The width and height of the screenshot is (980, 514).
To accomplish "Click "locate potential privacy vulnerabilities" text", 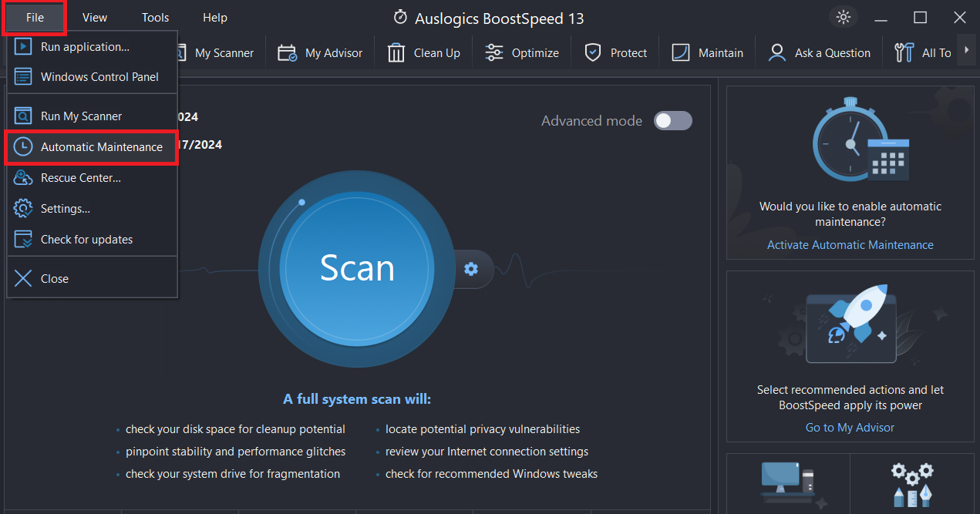I will click(483, 429).
